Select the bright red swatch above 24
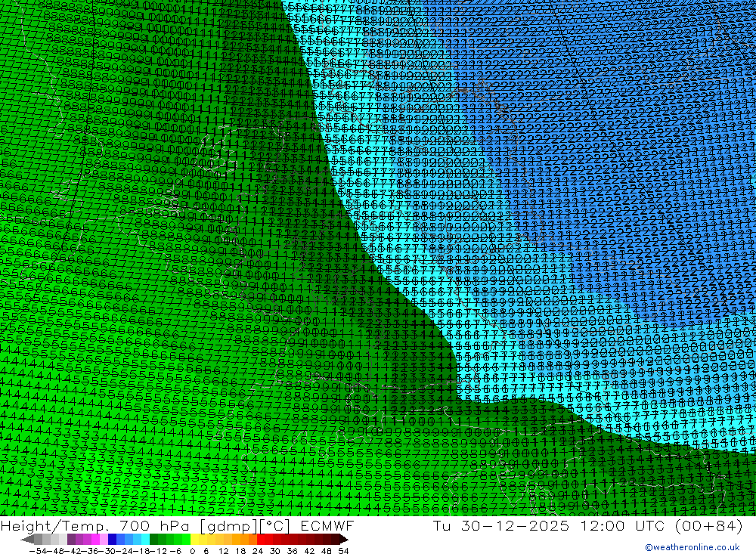Screen dimensions: 756x554 coord(261,540)
